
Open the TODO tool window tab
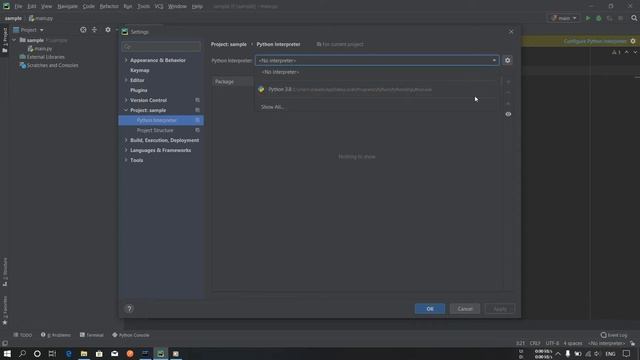pos(22,335)
